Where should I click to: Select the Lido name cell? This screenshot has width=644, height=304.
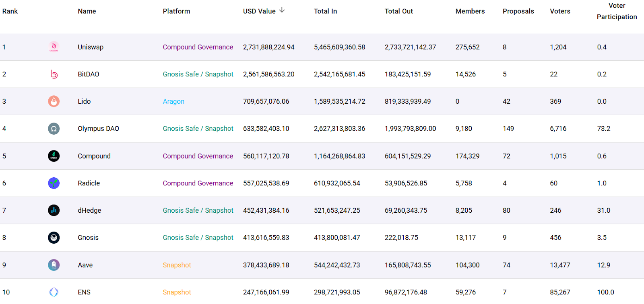(x=84, y=101)
